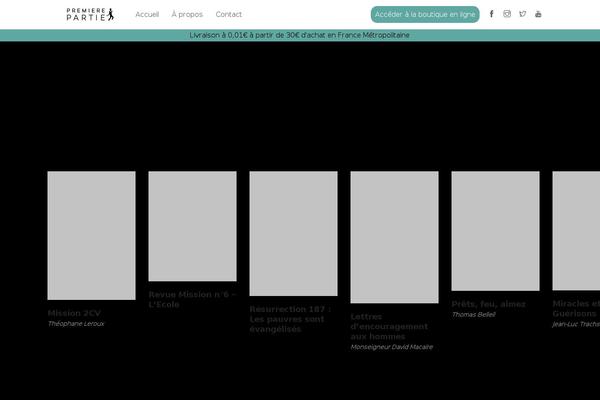The image size is (600, 400).
Task: Click the Miracles et Guérisons title
Action: 576,309
